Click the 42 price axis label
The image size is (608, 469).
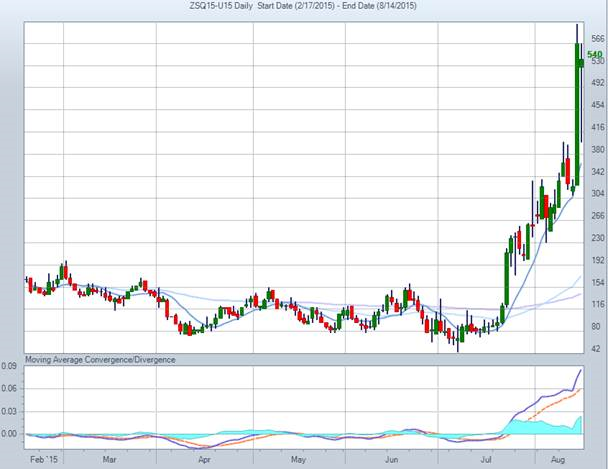tap(596, 348)
